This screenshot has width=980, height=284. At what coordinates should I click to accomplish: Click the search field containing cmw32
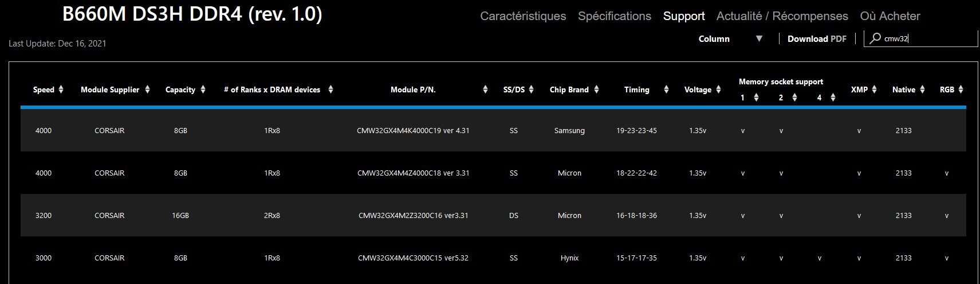[928, 39]
